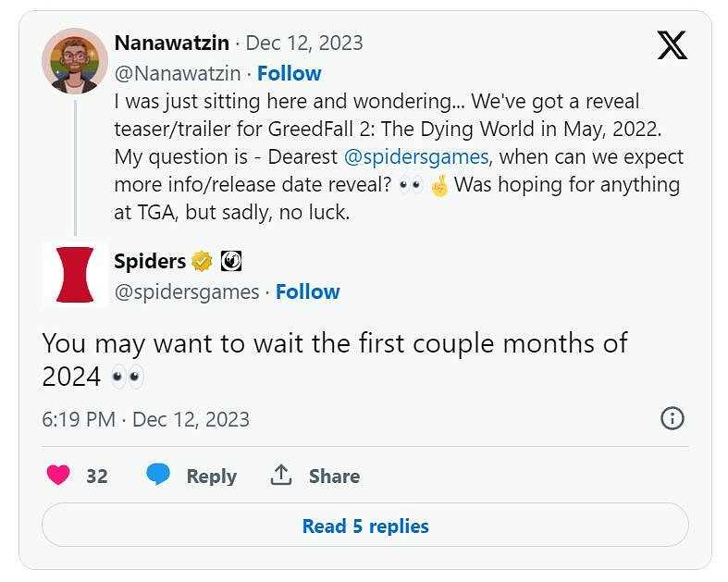Click the 6:19 PM · Dec 12, 2023 timestamp
The height and width of the screenshot is (582, 728).
[x=145, y=419]
